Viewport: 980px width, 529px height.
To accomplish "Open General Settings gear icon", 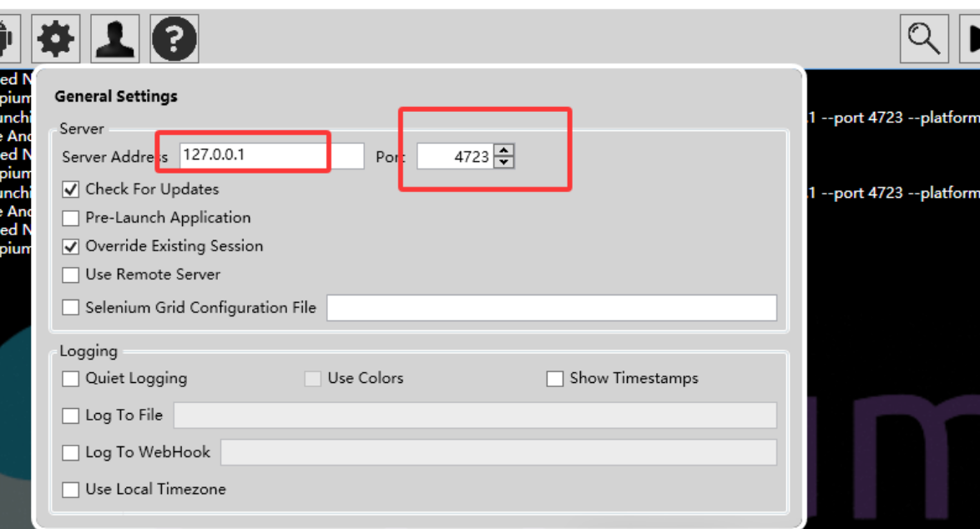I will point(56,38).
